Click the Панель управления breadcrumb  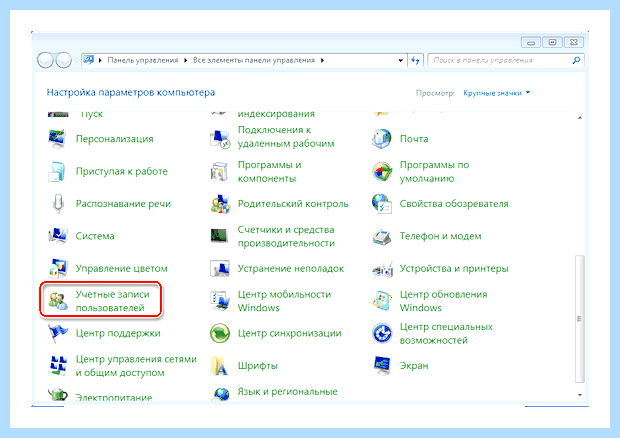click(x=142, y=60)
